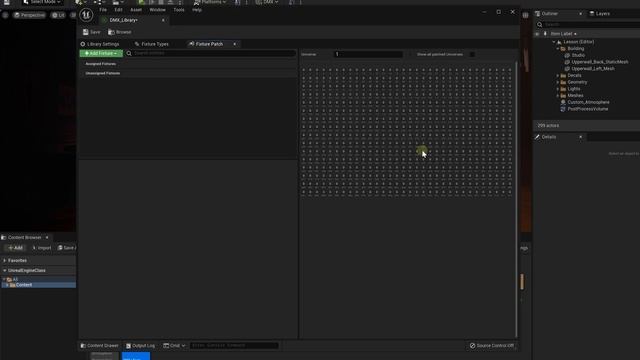
Task: Expand the Meshes folder
Action: 558,96
